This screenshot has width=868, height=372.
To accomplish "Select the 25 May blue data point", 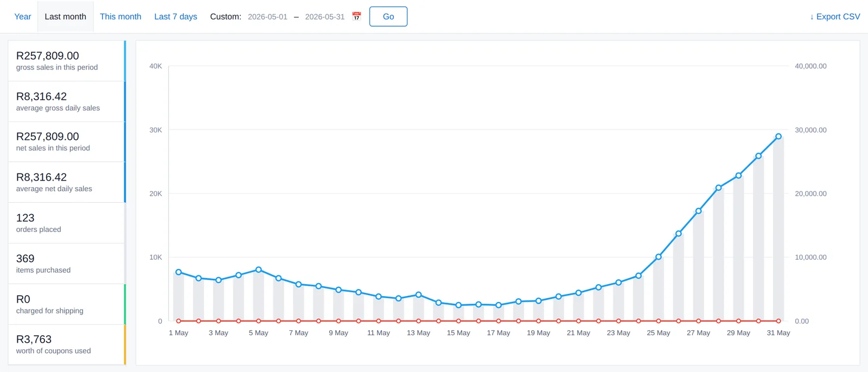I will point(659,257).
